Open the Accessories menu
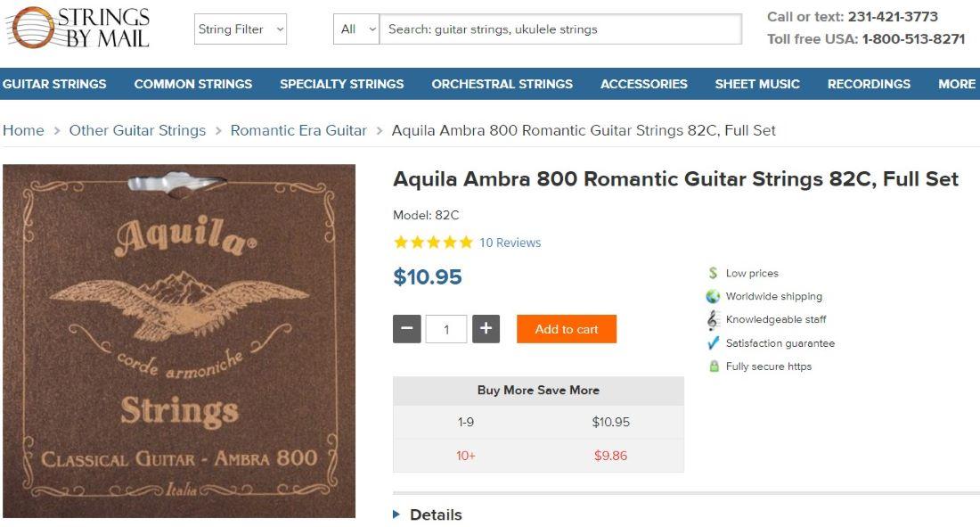Image resolution: width=980 pixels, height=527 pixels. pyautogui.click(x=643, y=84)
